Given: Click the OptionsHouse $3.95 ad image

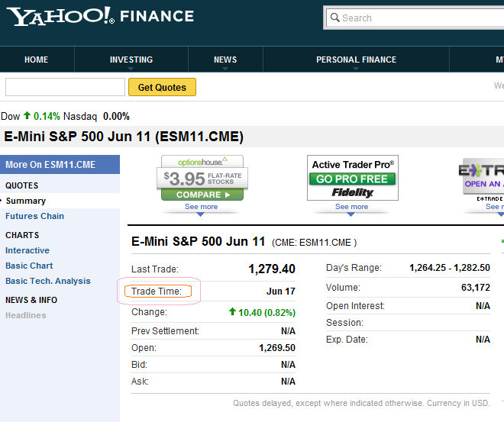Looking at the screenshot, I should pyautogui.click(x=202, y=178).
